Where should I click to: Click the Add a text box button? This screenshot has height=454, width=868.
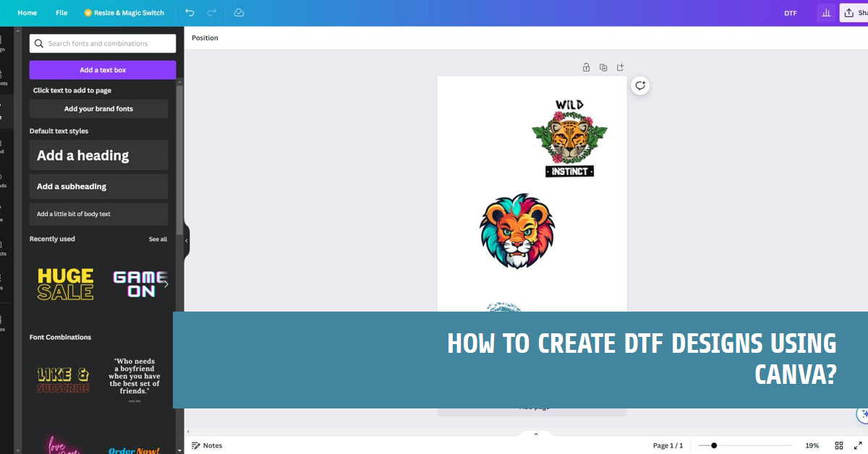pos(102,69)
